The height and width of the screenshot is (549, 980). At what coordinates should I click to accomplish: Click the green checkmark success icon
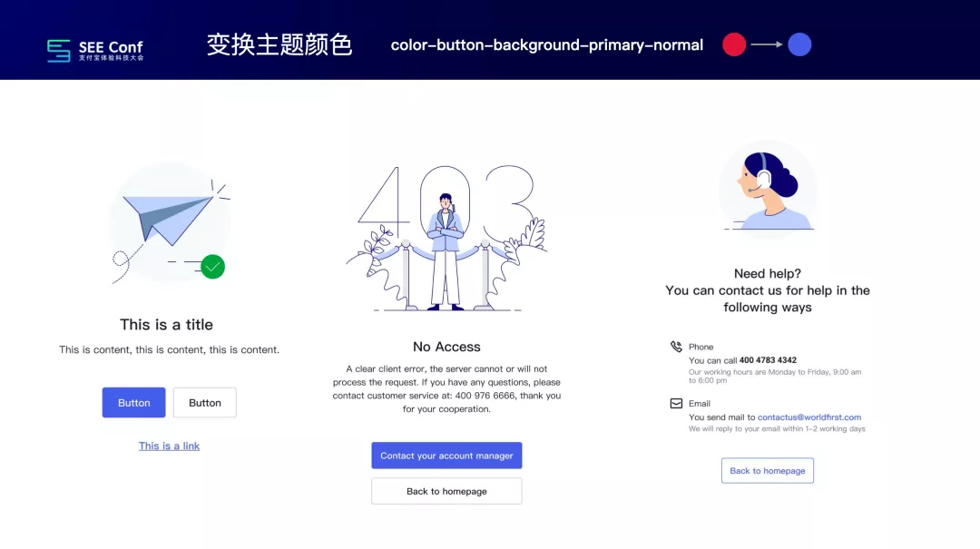pos(212,267)
